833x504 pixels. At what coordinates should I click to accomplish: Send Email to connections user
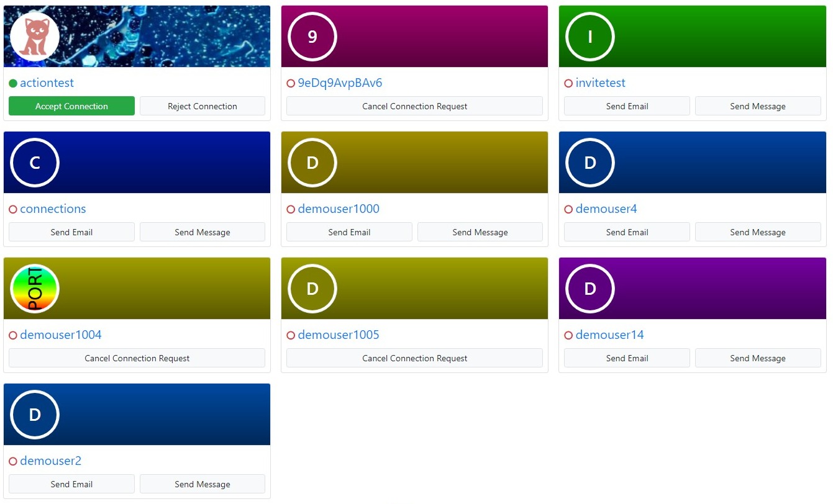click(x=71, y=232)
